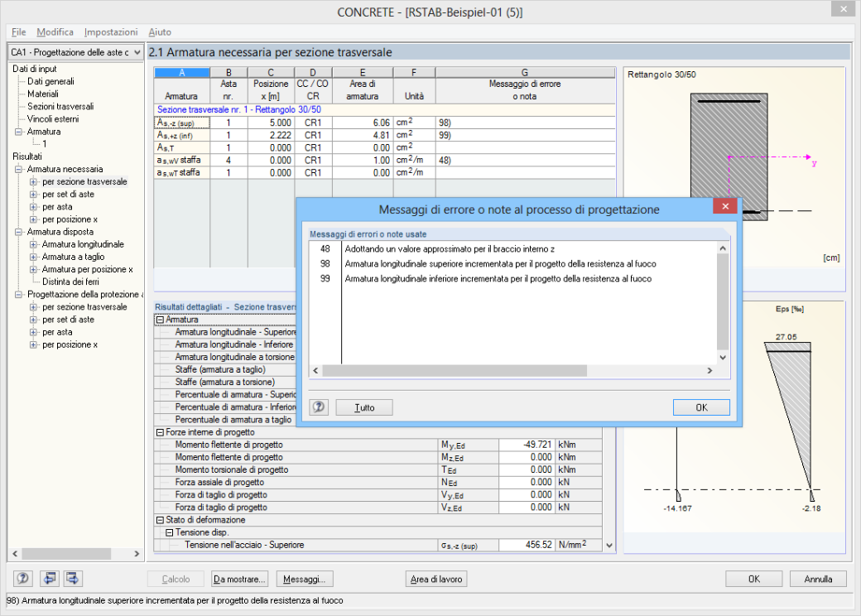Screen dimensions: 861x616
Task: Click the help icon in the bottom-left toolbar
Action: [22, 579]
